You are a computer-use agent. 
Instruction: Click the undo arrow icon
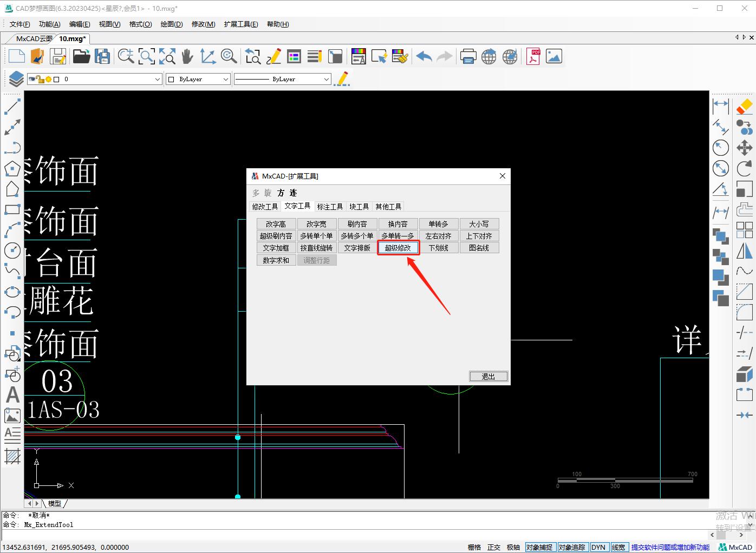pyautogui.click(x=424, y=56)
